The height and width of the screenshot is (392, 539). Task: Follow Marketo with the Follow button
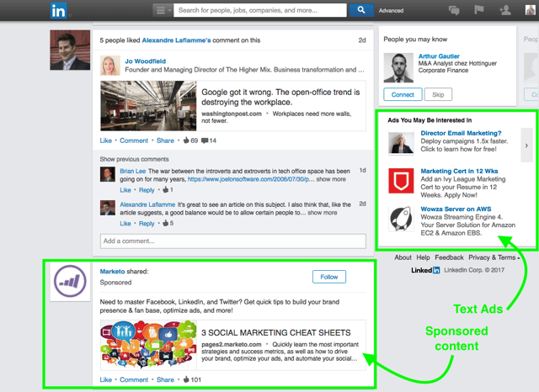[x=329, y=277]
